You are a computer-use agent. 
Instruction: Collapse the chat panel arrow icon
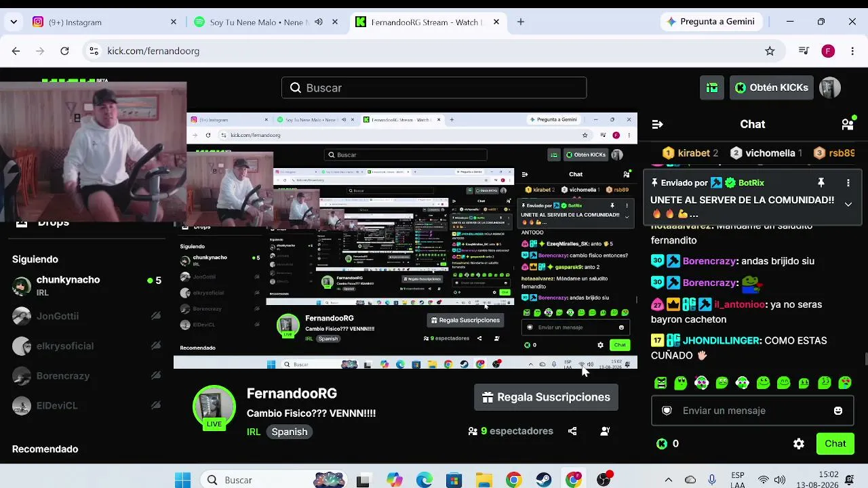[657, 124]
